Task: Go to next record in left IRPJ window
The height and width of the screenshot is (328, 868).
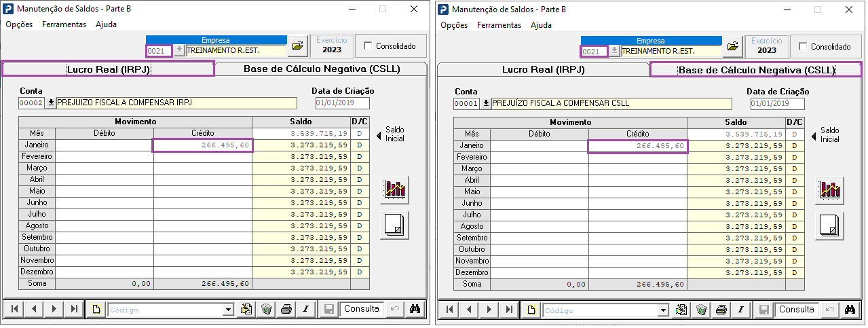Action: [54, 309]
